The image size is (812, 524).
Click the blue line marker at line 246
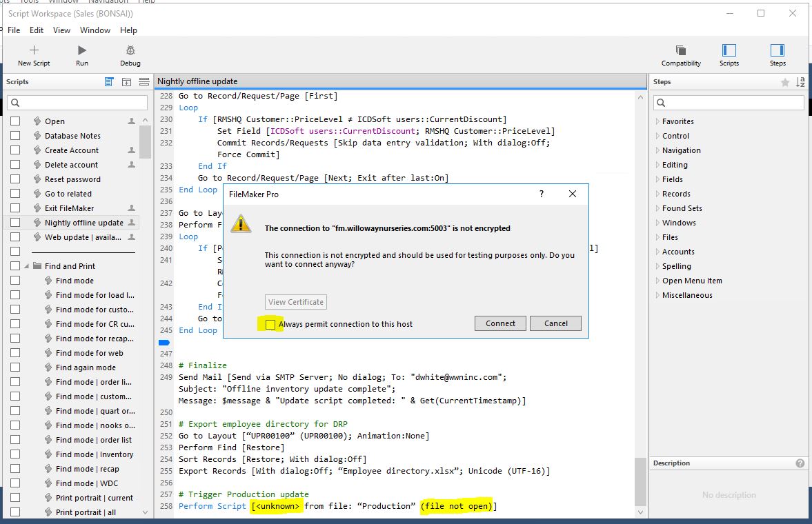[x=164, y=342]
